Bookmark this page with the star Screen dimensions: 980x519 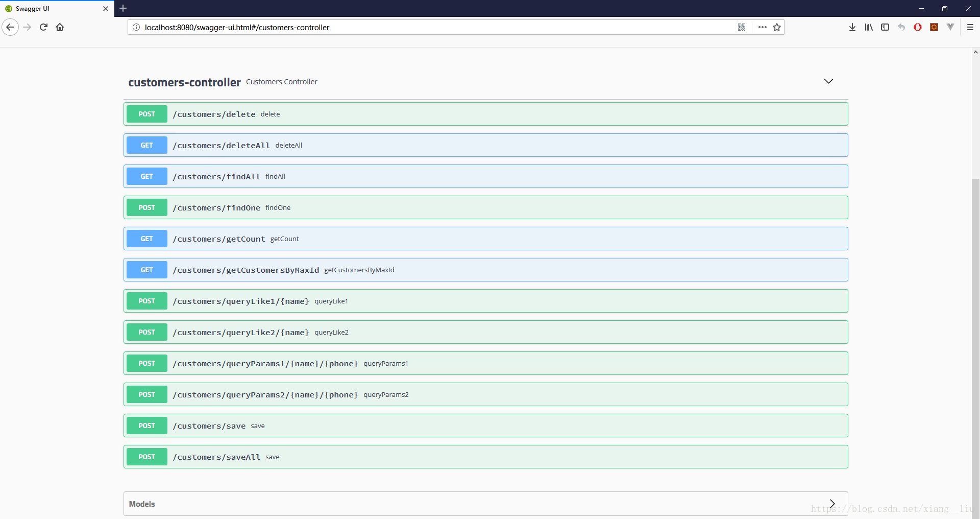(x=777, y=27)
